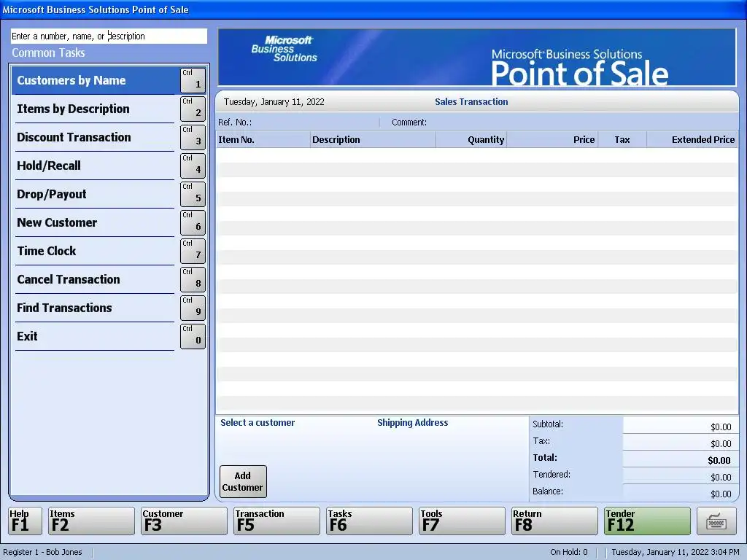Click the Ctrl 4 key icon
This screenshot has width=747, height=560.
[193, 166]
